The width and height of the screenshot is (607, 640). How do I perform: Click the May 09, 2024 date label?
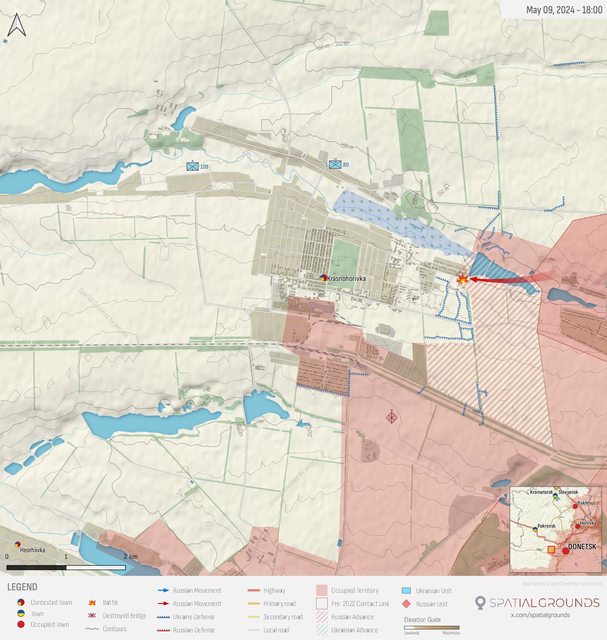[x=563, y=11]
